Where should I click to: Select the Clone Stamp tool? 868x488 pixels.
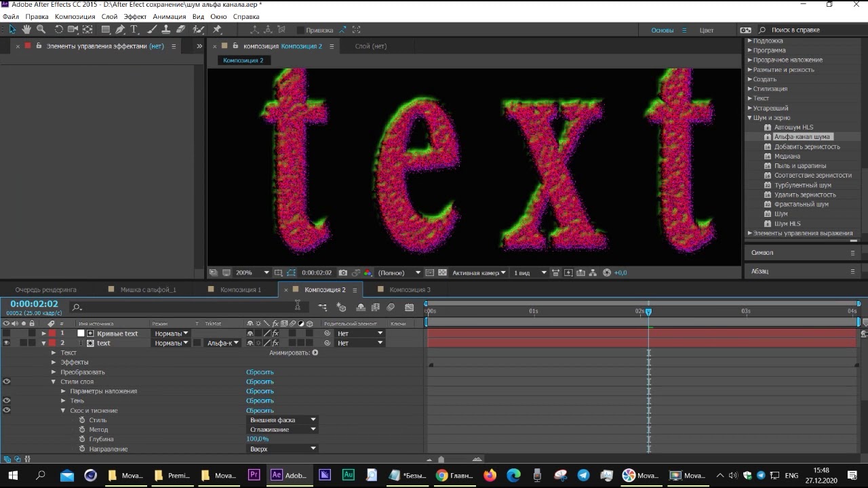(x=166, y=30)
